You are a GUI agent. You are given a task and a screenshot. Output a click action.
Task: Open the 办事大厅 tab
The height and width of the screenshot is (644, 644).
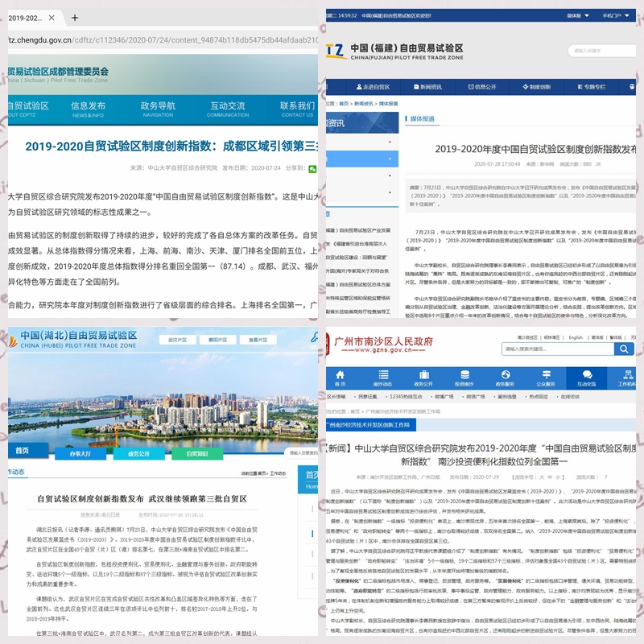(x=80, y=453)
